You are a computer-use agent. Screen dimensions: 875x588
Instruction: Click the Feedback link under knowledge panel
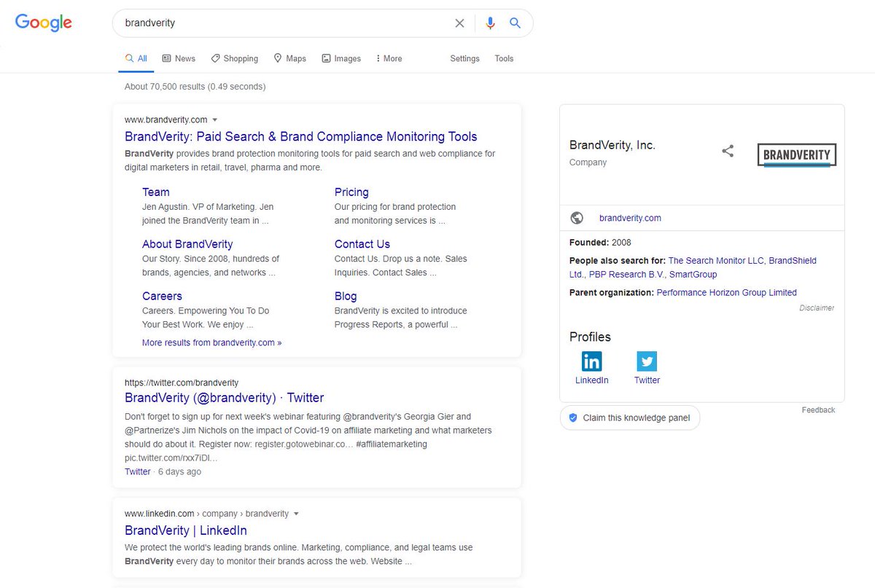[x=818, y=410]
